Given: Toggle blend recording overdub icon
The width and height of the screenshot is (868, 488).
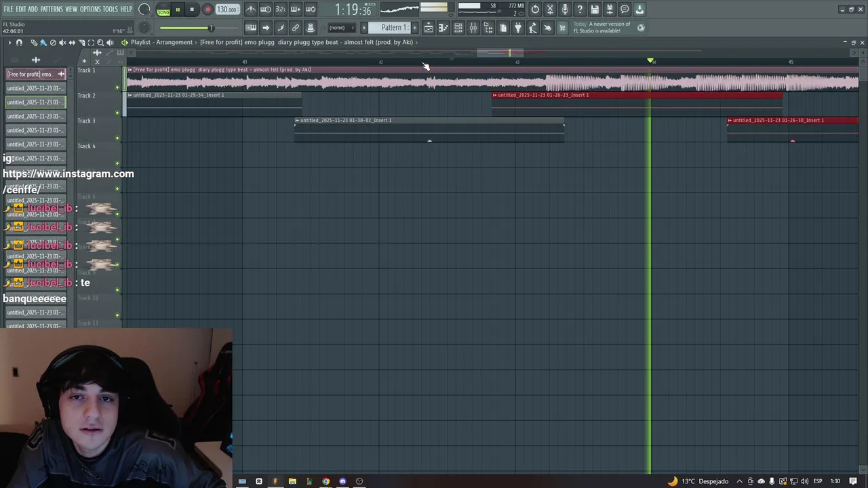Looking at the screenshot, I should click(x=295, y=9).
